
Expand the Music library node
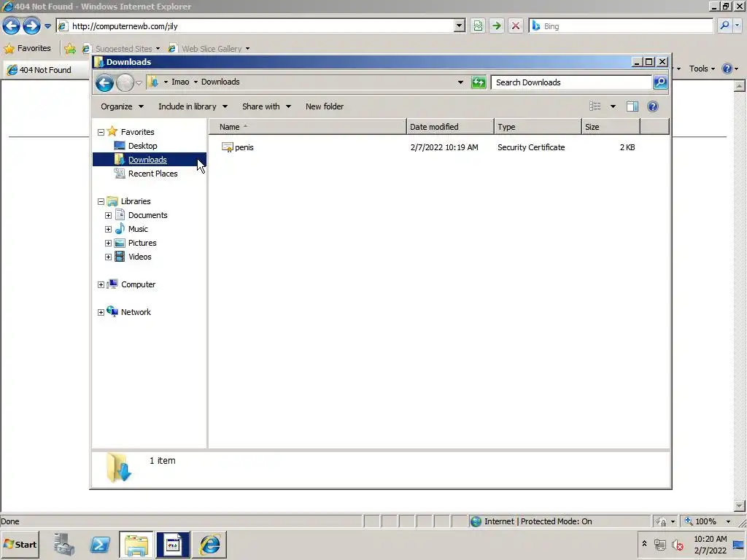[x=108, y=230]
